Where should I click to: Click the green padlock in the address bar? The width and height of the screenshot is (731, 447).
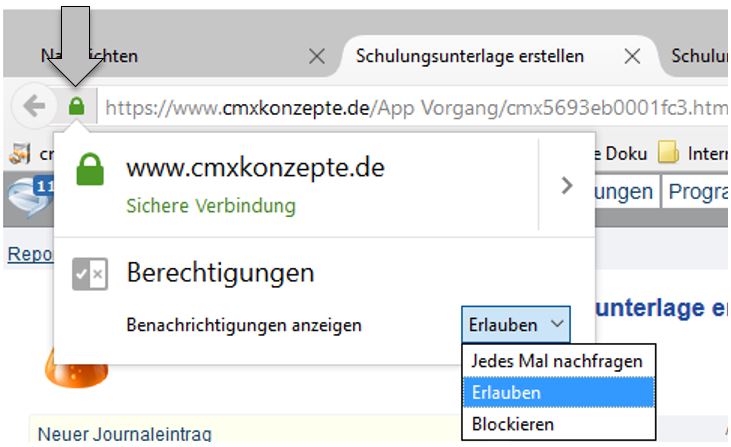[x=77, y=105]
